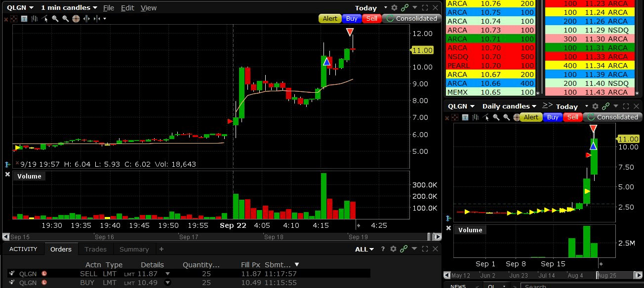Image resolution: width=644 pixels, height=288 pixels.
Task: Open chart bar type icon in 1 min chart toolbar
Action: [x=34, y=19]
